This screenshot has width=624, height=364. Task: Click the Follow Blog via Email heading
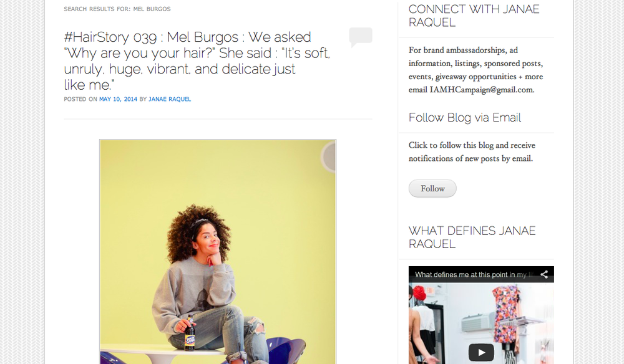pos(464,118)
